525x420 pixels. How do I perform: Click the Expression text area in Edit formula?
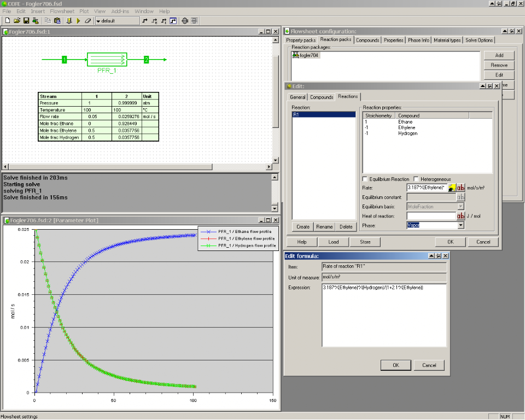384,315
